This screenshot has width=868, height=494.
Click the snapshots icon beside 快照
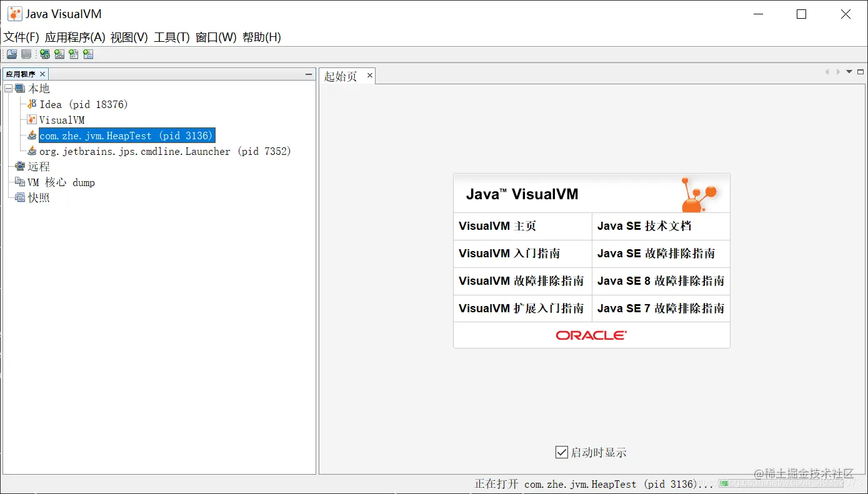coord(20,198)
